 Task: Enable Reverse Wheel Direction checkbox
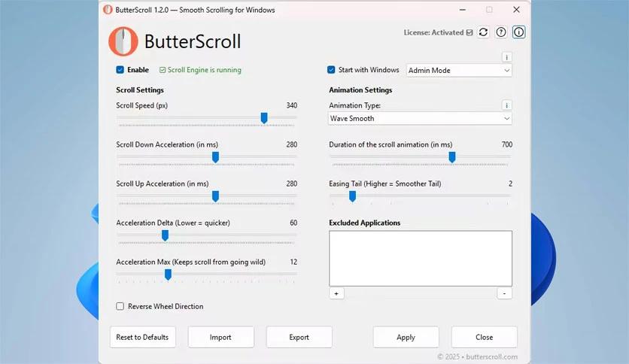(x=120, y=306)
